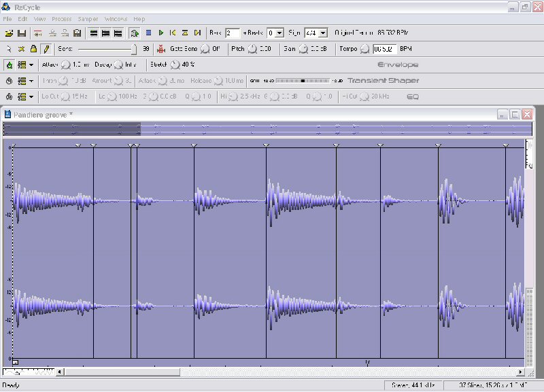Click the Silence Selected icon beside Gate Sens
The height and width of the screenshot is (392, 544).
click(x=161, y=49)
